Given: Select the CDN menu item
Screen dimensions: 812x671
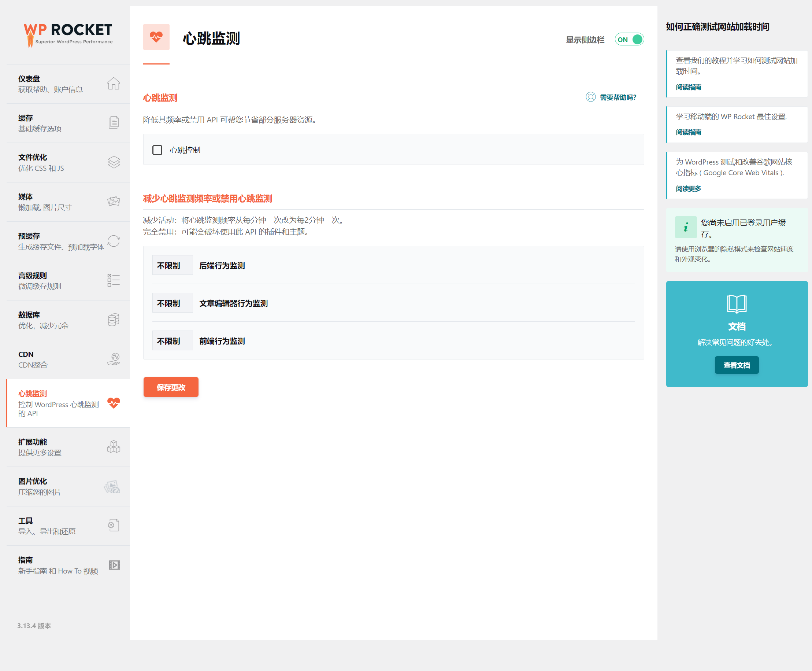Looking at the screenshot, I should 68,360.
